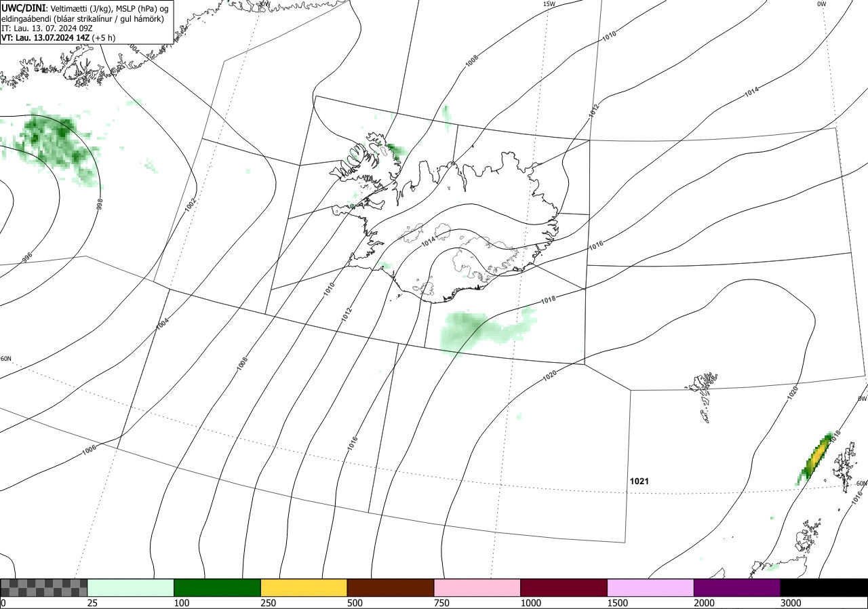Click the maroon 1000–1500 legend swatch

[x=564, y=587]
